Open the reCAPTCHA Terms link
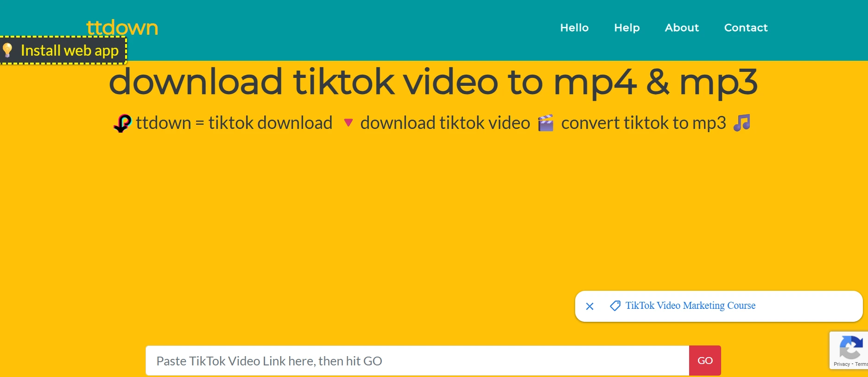The height and width of the screenshot is (377, 868). (x=861, y=364)
